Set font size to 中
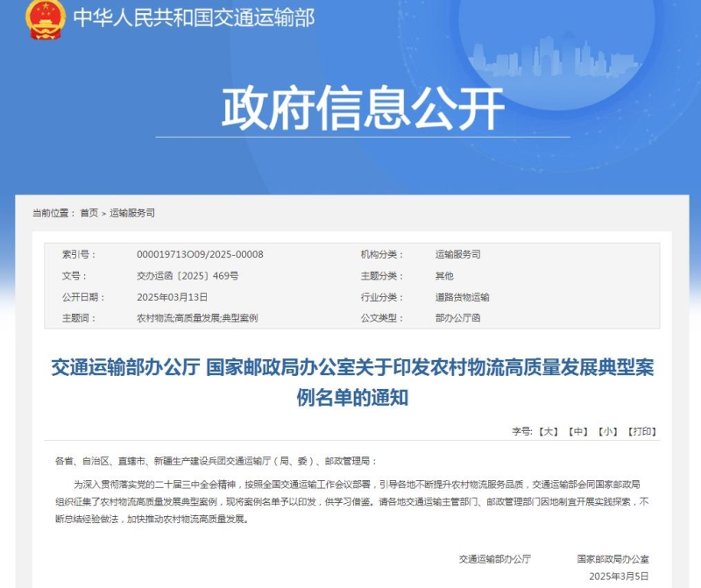 pyautogui.click(x=577, y=431)
